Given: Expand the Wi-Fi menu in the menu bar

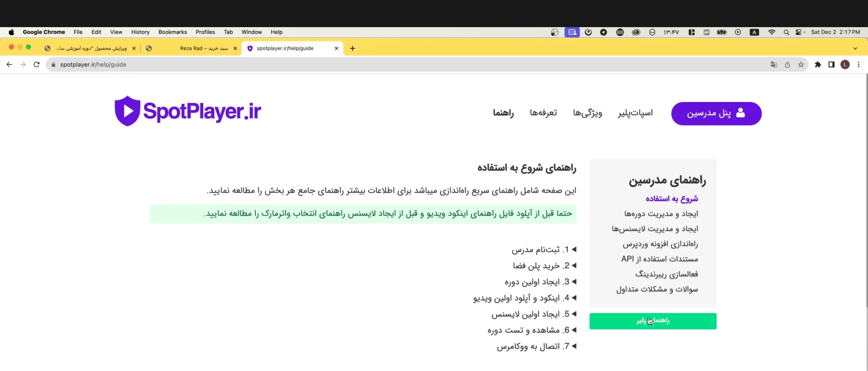Looking at the screenshot, I should tap(772, 32).
